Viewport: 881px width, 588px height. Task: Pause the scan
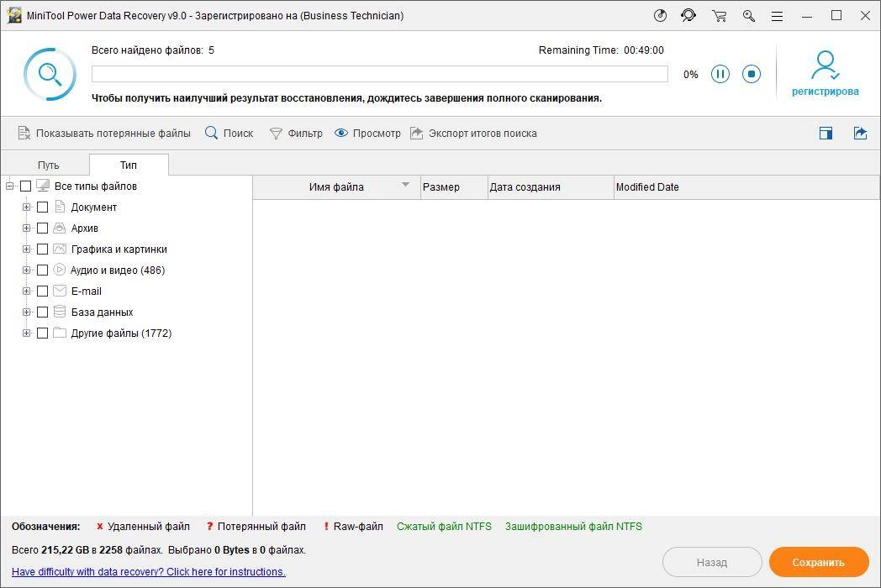pyautogui.click(x=720, y=74)
